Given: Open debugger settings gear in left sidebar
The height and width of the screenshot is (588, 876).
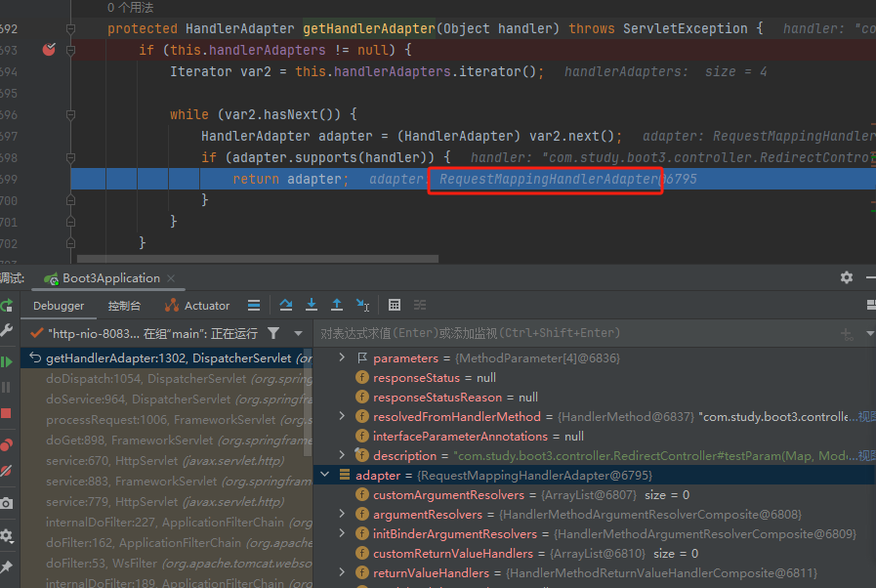Looking at the screenshot, I should (x=7, y=535).
